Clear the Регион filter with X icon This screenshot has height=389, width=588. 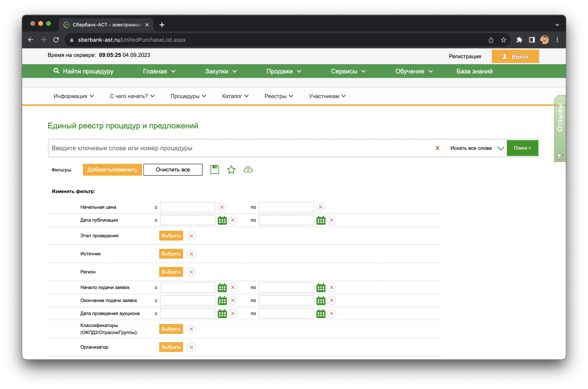[x=191, y=272]
